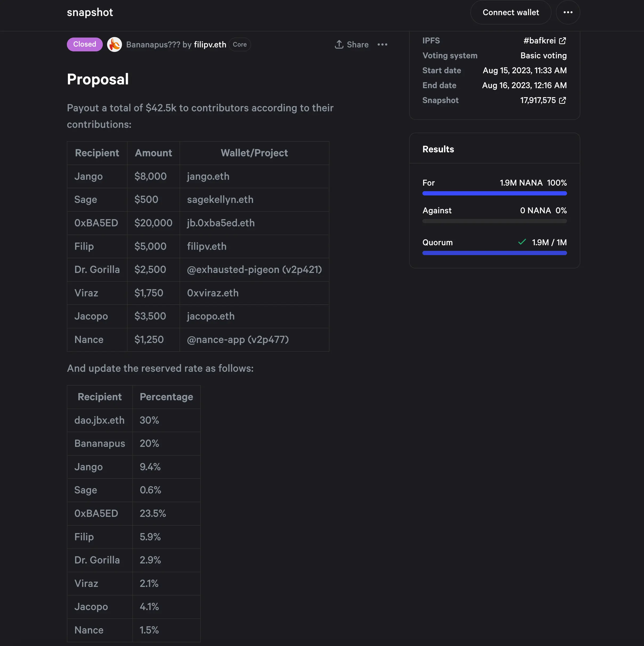Click the Bananapus banana avatar

click(114, 44)
